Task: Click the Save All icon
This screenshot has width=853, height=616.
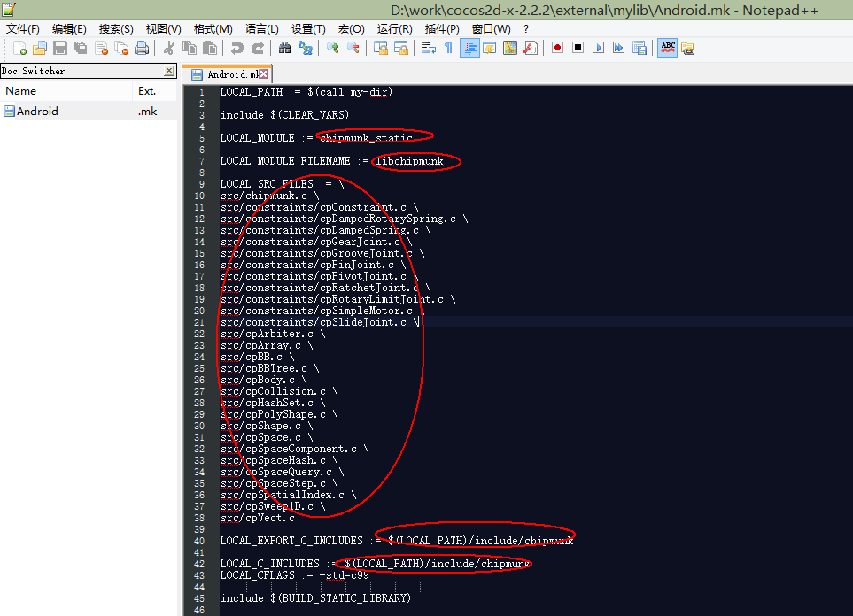Action: (81, 49)
